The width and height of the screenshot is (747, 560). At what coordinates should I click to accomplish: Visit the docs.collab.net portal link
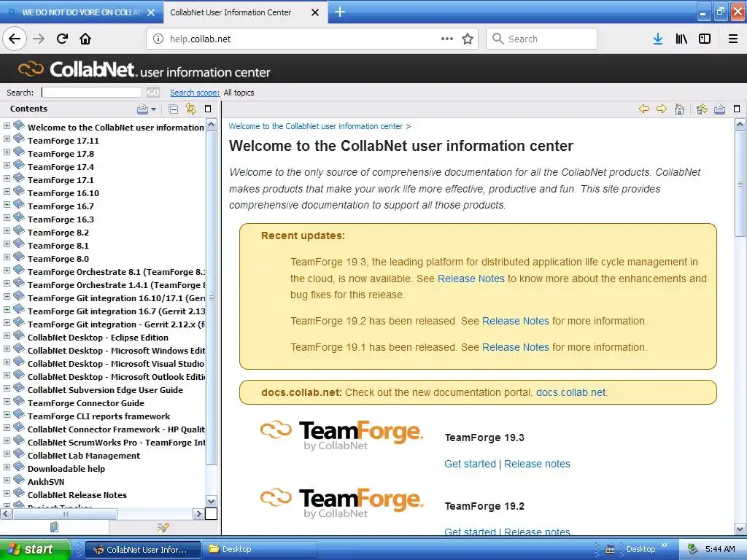click(570, 392)
